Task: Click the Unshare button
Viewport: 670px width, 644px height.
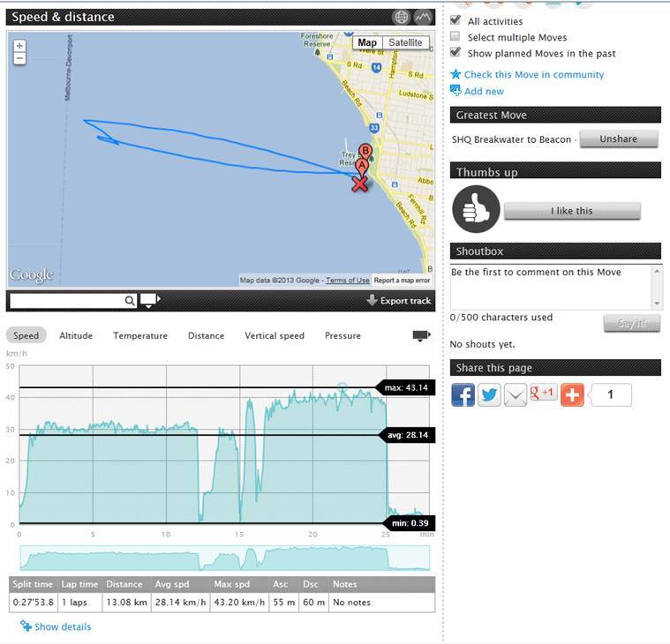Action: click(x=619, y=139)
